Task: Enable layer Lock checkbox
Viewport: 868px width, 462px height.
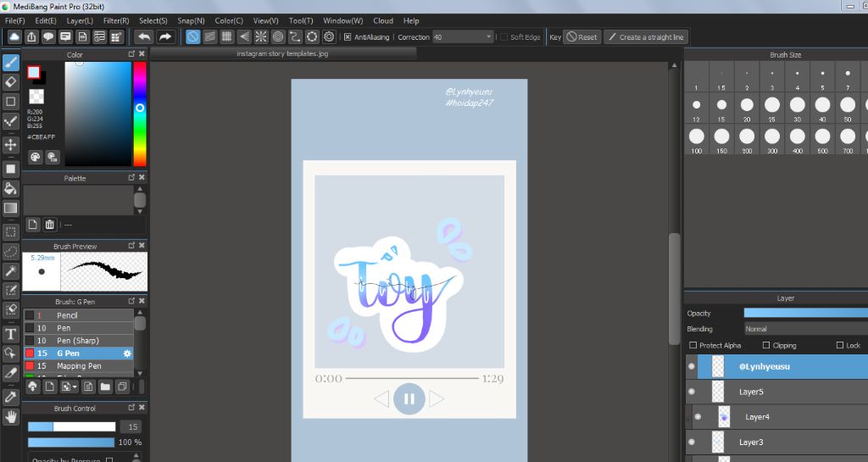Action: (x=840, y=345)
